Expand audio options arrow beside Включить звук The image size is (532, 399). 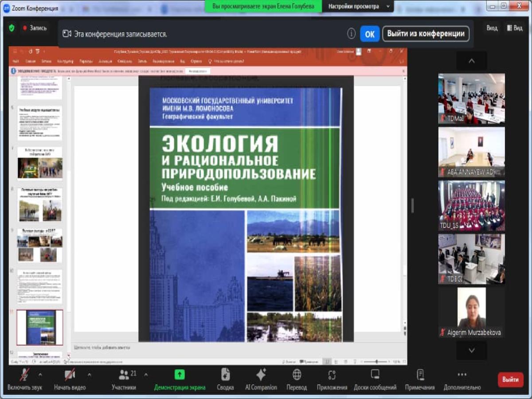(40, 375)
